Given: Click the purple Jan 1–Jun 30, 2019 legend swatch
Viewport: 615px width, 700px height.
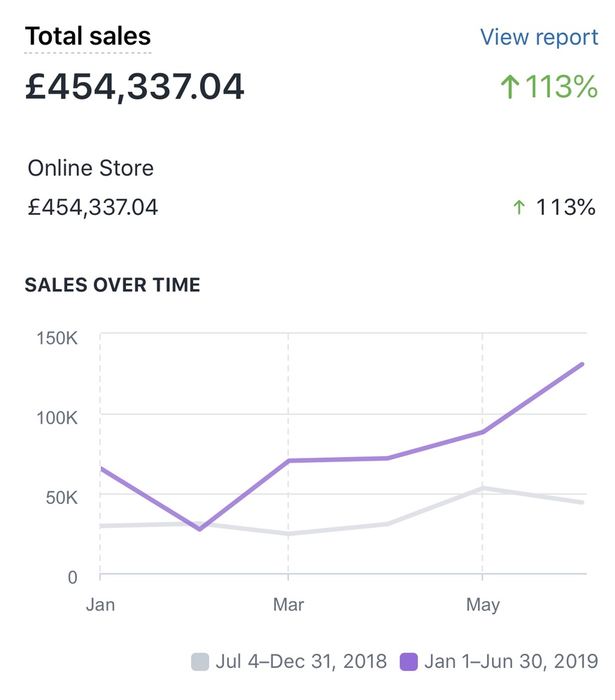Looking at the screenshot, I should [408, 661].
